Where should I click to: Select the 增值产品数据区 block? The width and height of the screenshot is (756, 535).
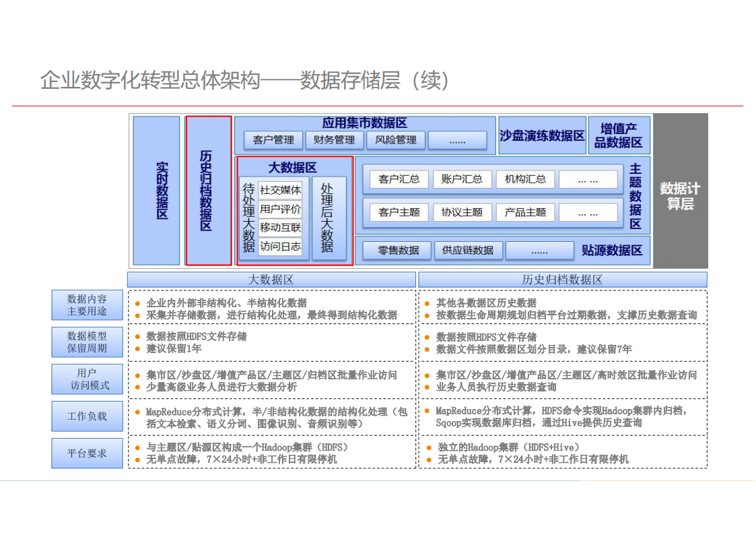pyautogui.click(x=619, y=135)
